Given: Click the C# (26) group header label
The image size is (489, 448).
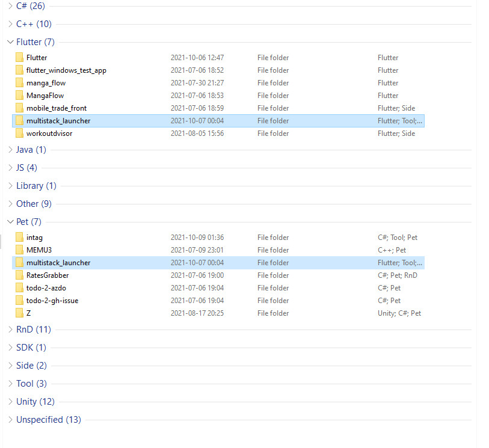Looking at the screenshot, I should [31, 6].
